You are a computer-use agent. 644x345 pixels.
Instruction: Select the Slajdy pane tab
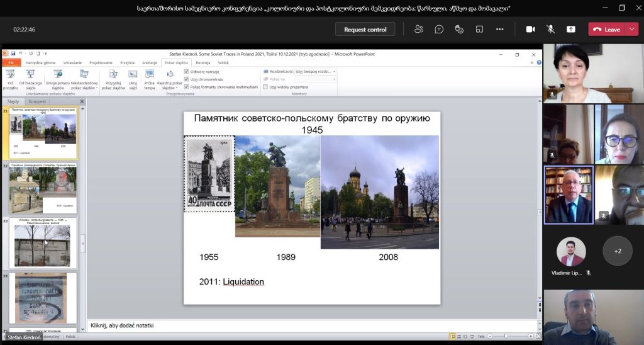(x=13, y=101)
